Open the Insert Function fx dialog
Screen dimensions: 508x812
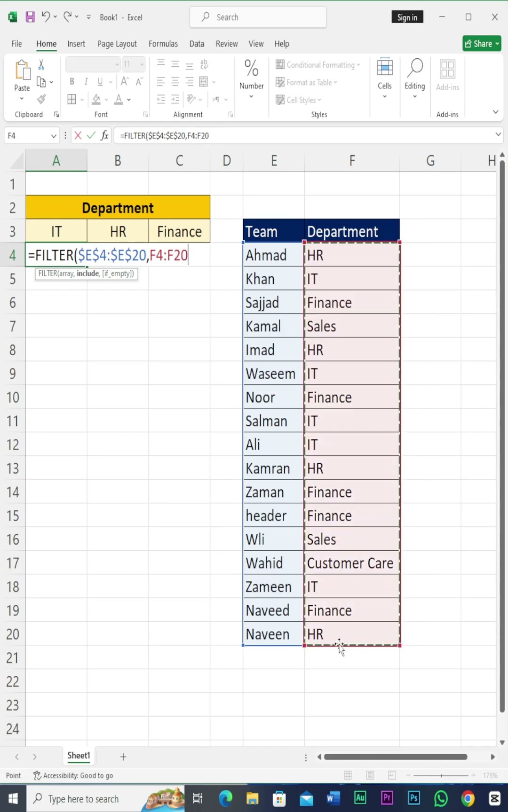[x=104, y=136]
